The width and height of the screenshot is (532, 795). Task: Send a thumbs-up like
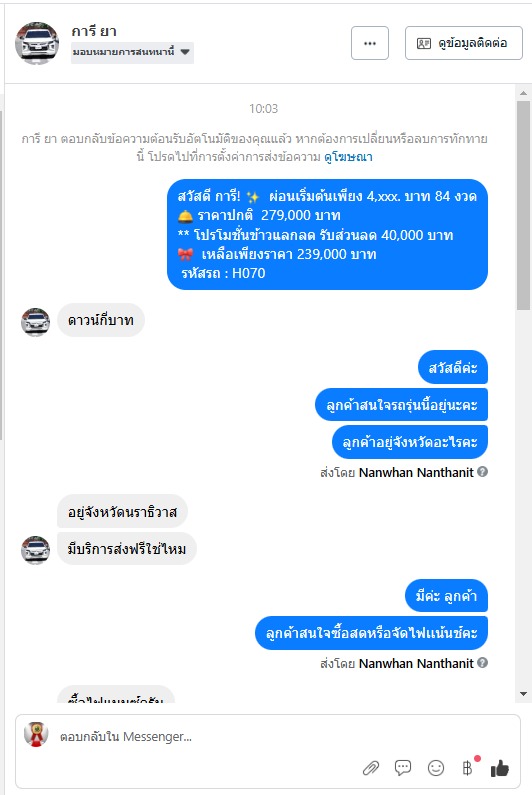click(x=500, y=768)
